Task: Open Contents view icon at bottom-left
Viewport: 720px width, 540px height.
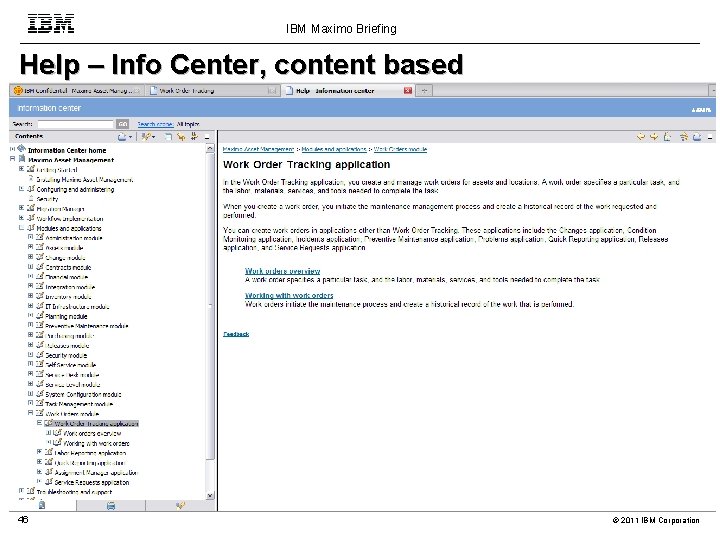Action: click(42, 505)
